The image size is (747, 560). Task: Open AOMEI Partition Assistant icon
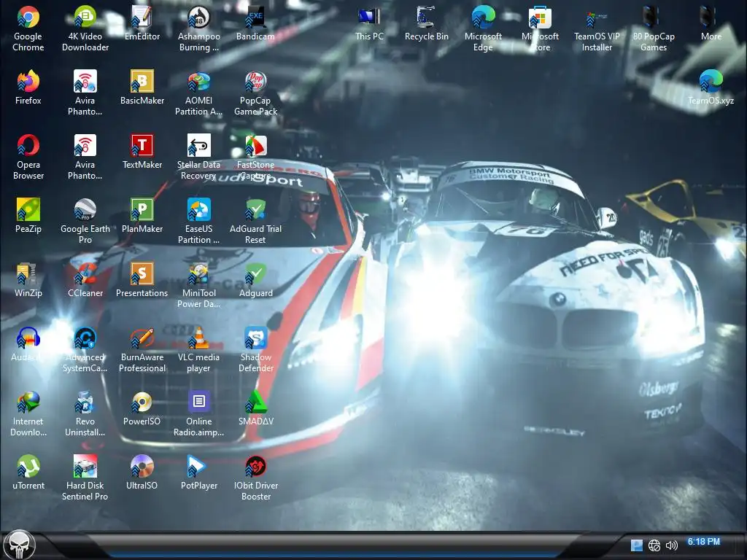(x=198, y=82)
